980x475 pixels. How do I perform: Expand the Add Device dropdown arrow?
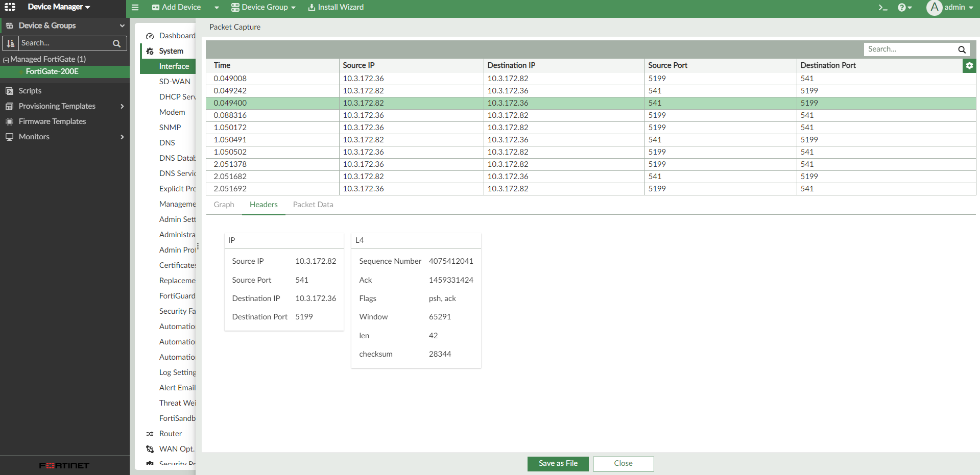pyautogui.click(x=217, y=7)
